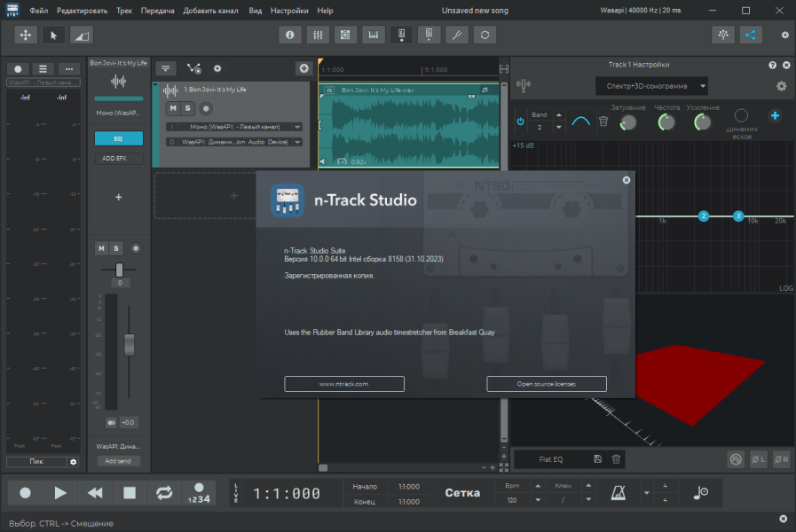Viewport: 796px width, 532px height.
Task: Open the Редактировать menu
Action: (x=82, y=10)
